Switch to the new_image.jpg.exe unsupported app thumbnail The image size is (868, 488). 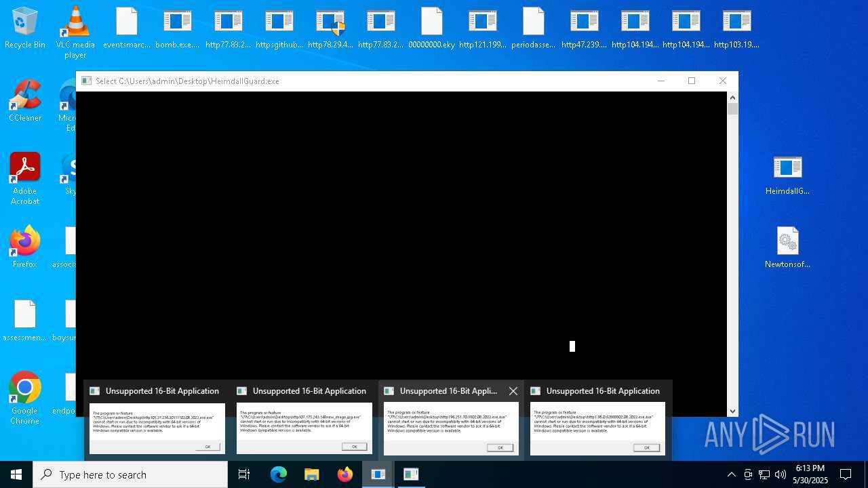(304, 421)
